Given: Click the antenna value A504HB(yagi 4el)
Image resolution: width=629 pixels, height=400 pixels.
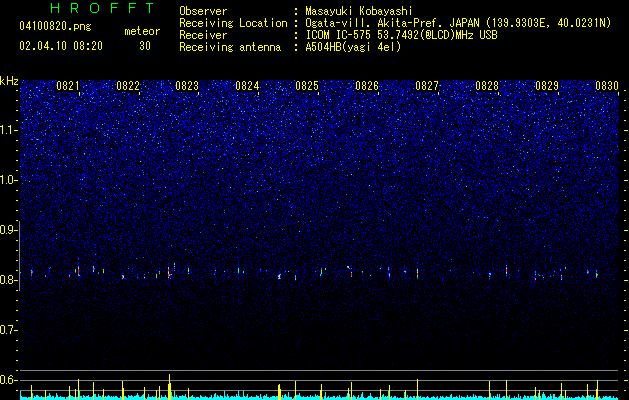Looking at the screenshot, I should point(353,47).
